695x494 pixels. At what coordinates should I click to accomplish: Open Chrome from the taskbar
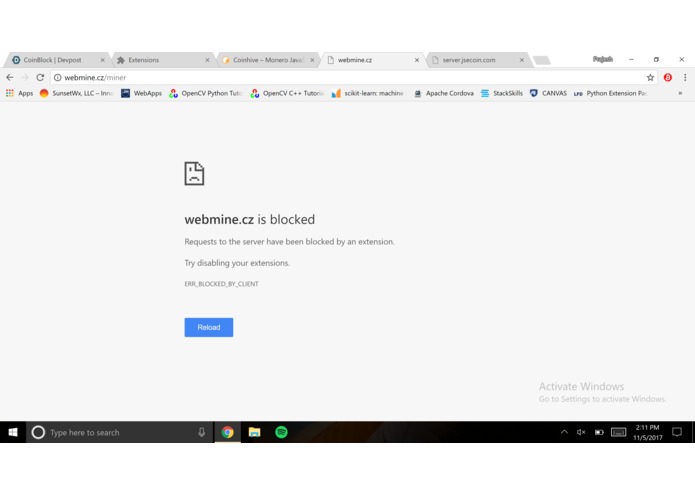(x=227, y=432)
